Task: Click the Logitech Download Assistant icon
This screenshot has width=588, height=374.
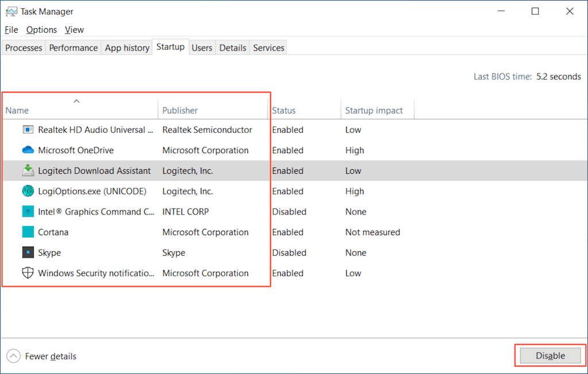Action: tap(28, 170)
